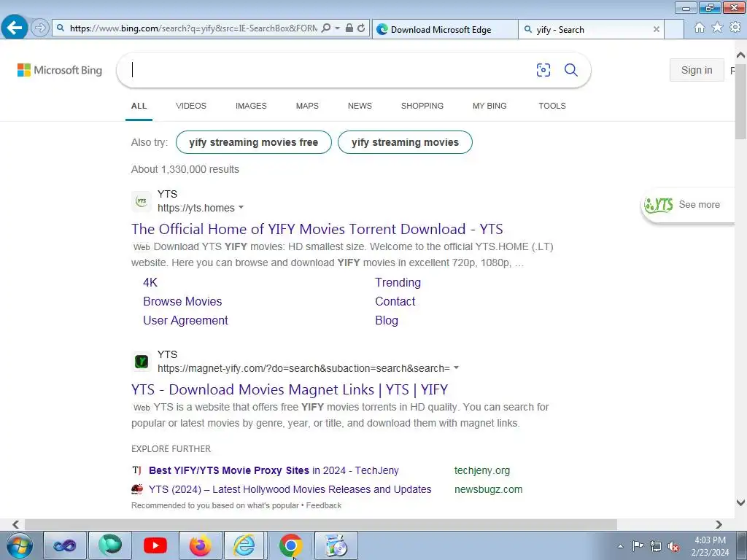Viewport: 747px width, 560px height.
Task: Open Best YIFY/YTS Movie Proxy Sites link
Action: 274,470
